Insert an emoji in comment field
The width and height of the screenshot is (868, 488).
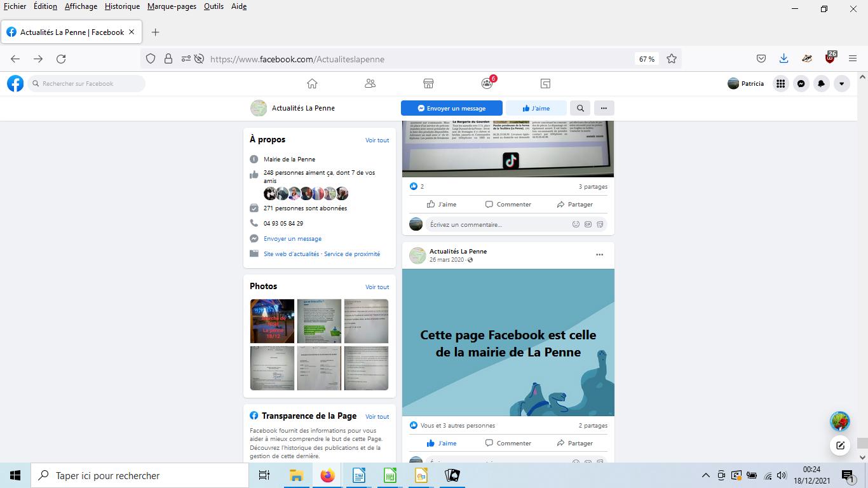[576, 224]
